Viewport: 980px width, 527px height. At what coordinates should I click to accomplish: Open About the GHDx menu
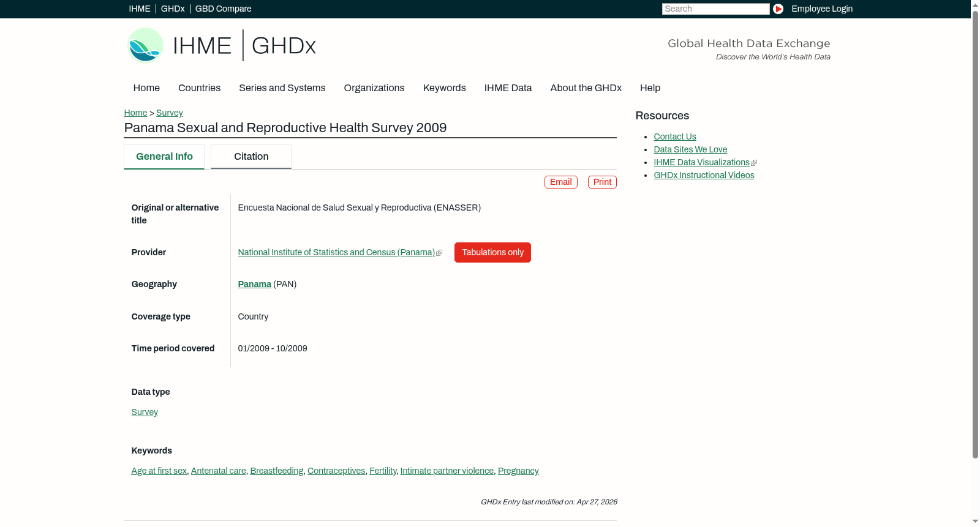(x=586, y=88)
